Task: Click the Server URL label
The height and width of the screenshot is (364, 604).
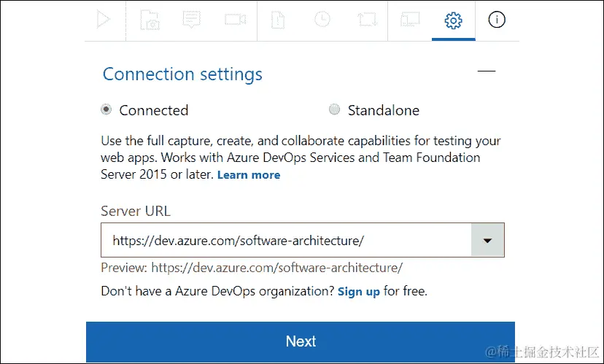Action: 136,211
